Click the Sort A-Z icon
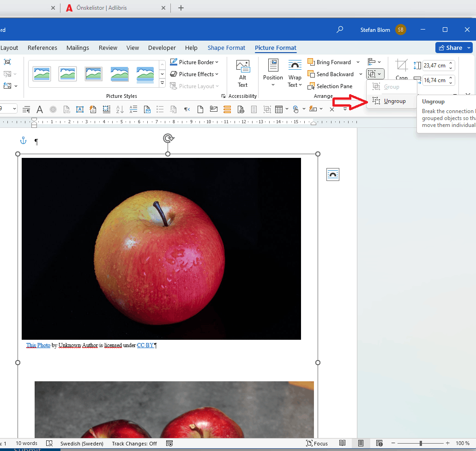 point(120,109)
